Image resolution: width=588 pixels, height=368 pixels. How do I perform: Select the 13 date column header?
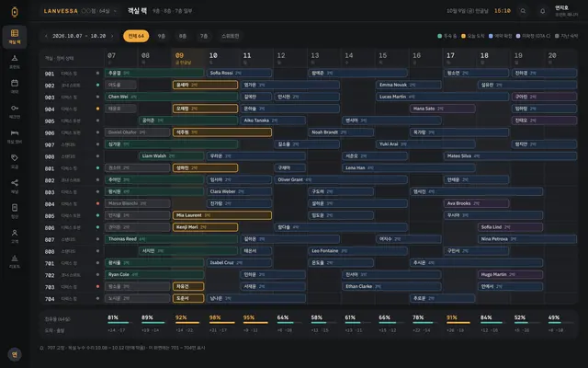[x=324, y=58]
